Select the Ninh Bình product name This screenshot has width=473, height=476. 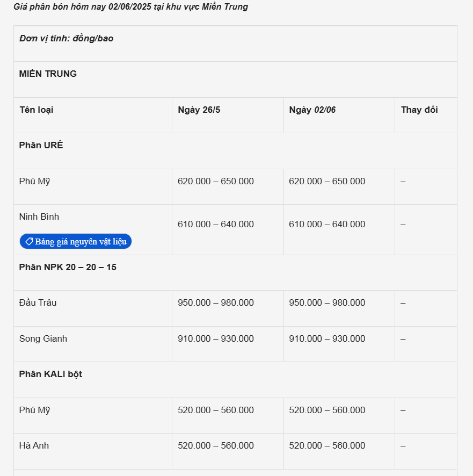(39, 217)
